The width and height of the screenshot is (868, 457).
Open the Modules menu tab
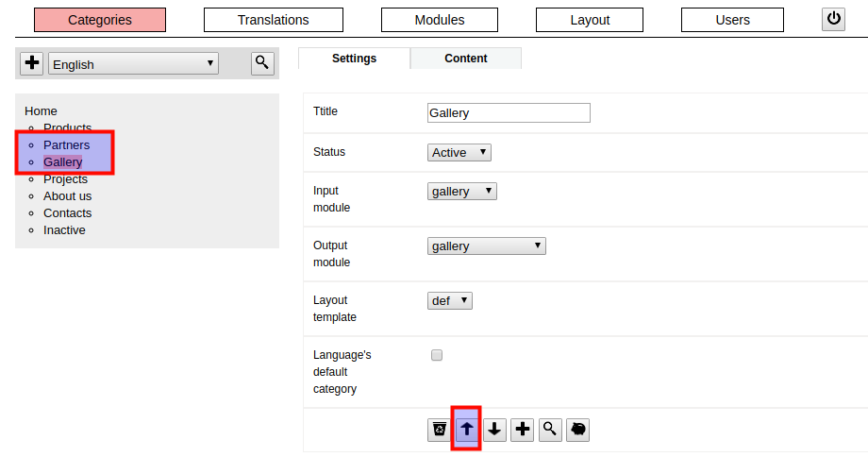(x=440, y=20)
